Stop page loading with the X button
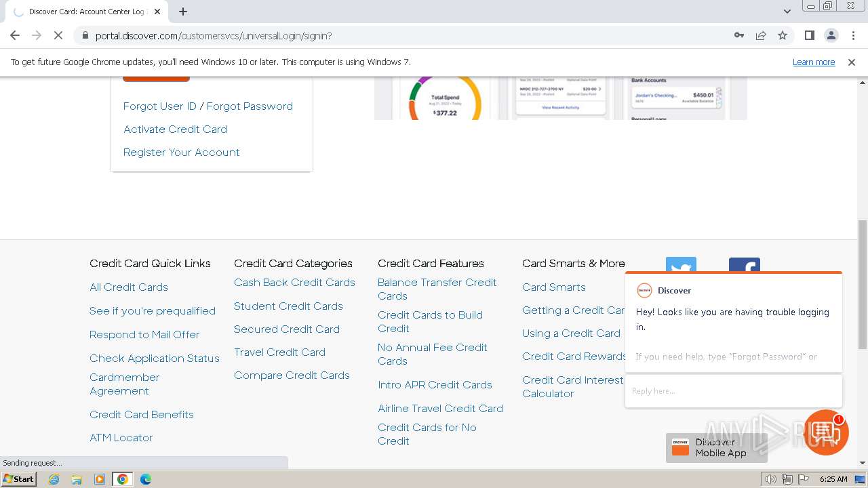868x488 pixels. click(58, 35)
